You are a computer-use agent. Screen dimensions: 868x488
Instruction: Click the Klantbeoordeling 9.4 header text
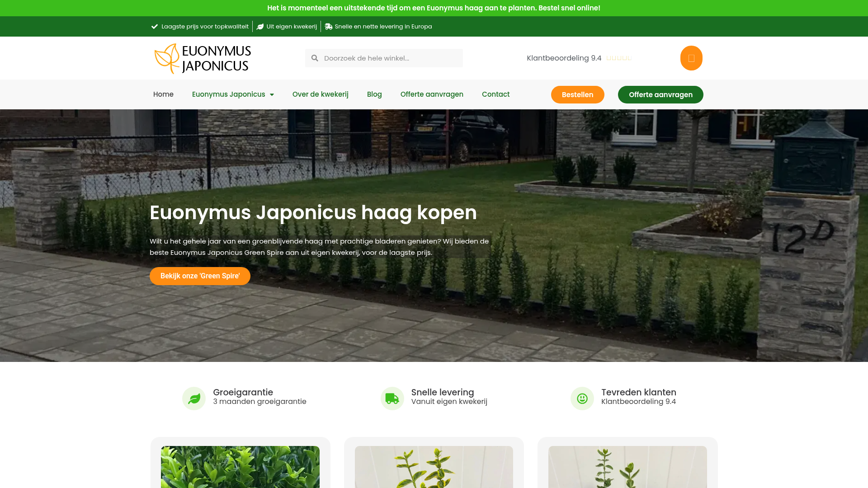click(x=564, y=58)
